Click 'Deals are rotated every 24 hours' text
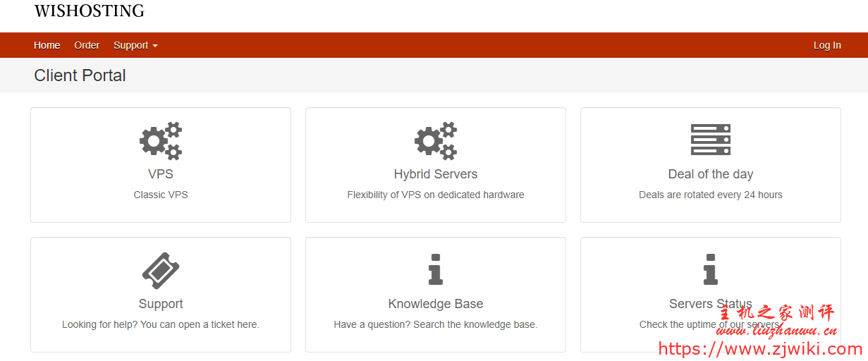The image size is (868, 361). (x=710, y=195)
